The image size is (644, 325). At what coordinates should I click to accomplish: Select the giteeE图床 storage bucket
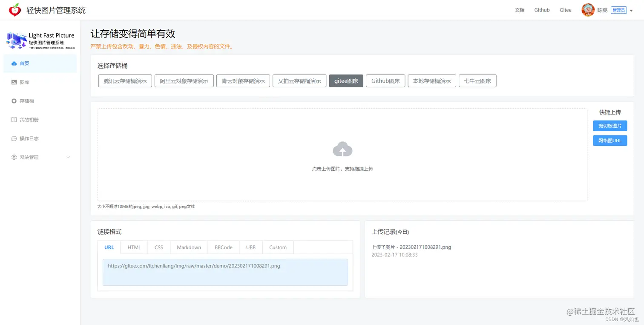(346, 81)
